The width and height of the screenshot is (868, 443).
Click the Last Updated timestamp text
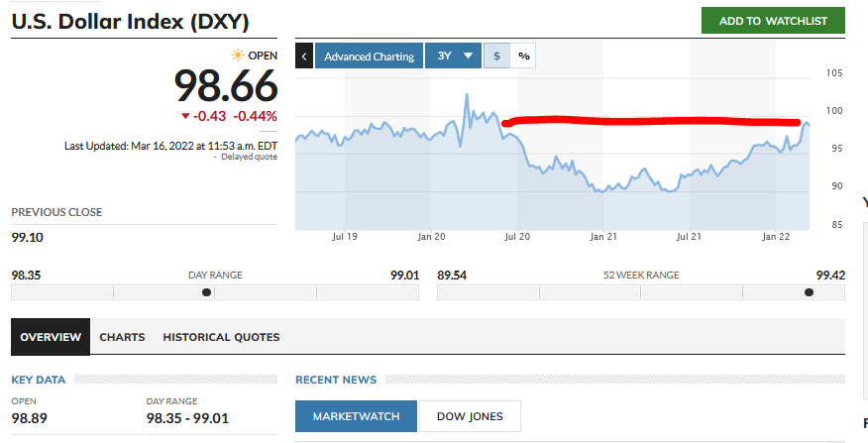click(170, 147)
